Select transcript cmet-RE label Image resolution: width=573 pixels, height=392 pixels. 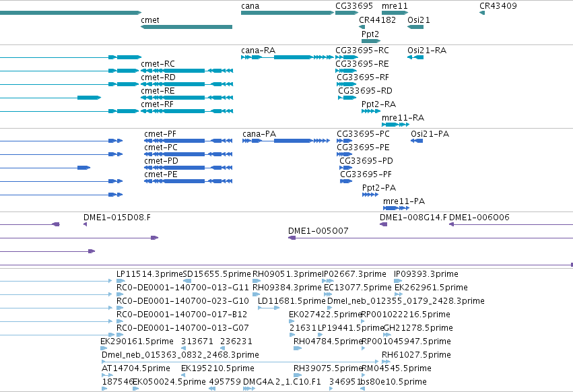[x=158, y=91]
